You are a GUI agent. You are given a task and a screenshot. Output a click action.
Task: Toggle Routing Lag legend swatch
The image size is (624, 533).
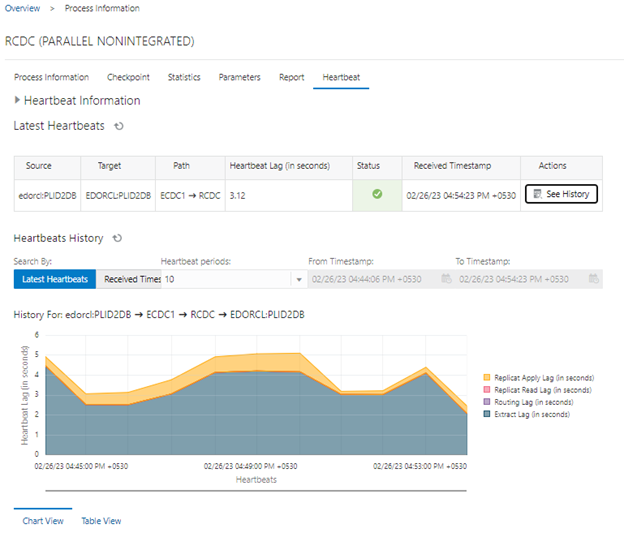487,402
